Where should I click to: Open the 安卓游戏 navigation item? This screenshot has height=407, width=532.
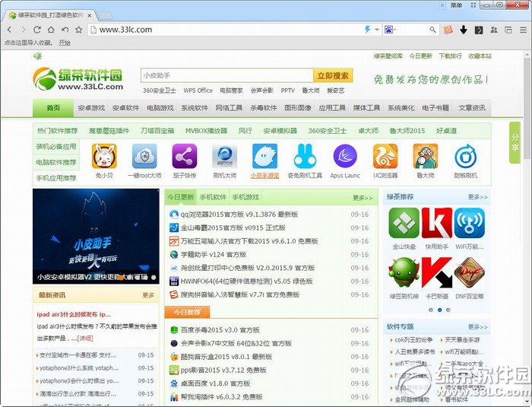(91, 108)
